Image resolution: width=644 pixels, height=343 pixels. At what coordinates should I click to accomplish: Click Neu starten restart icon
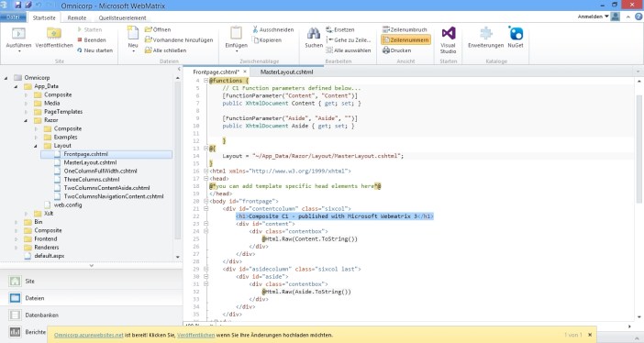(80, 50)
